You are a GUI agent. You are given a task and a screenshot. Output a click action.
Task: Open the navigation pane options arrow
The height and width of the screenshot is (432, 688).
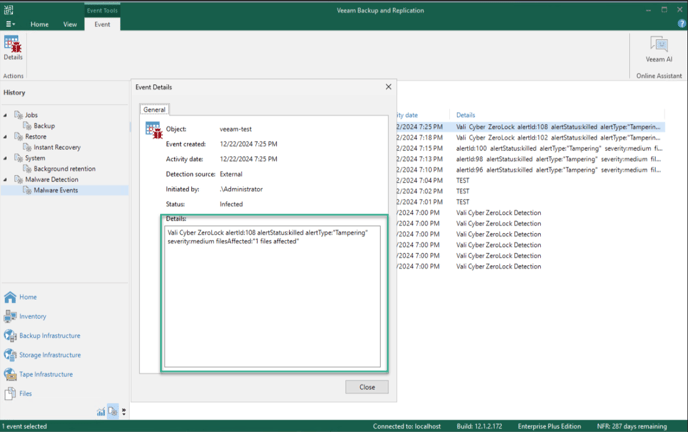coord(124,412)
